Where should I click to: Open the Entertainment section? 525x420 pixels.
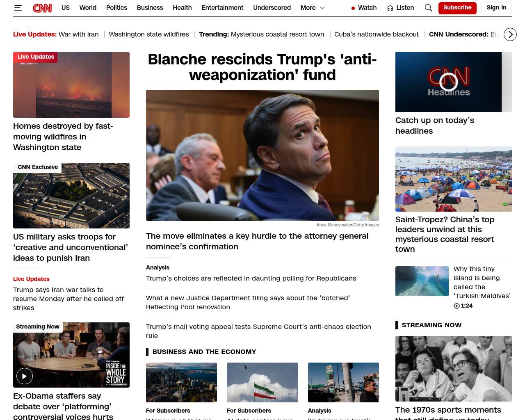click(222, 8)
